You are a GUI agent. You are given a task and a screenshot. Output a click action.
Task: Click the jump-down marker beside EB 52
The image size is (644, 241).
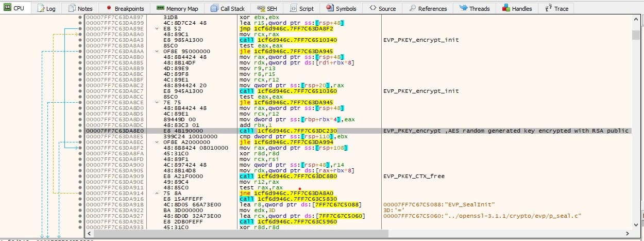tap(157, 29)
